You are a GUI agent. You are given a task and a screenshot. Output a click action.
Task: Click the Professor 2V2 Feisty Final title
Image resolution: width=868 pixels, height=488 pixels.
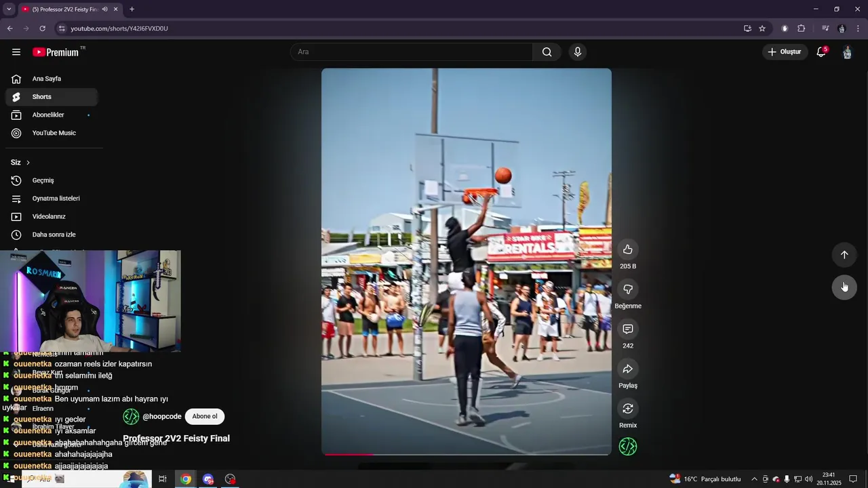176,439
